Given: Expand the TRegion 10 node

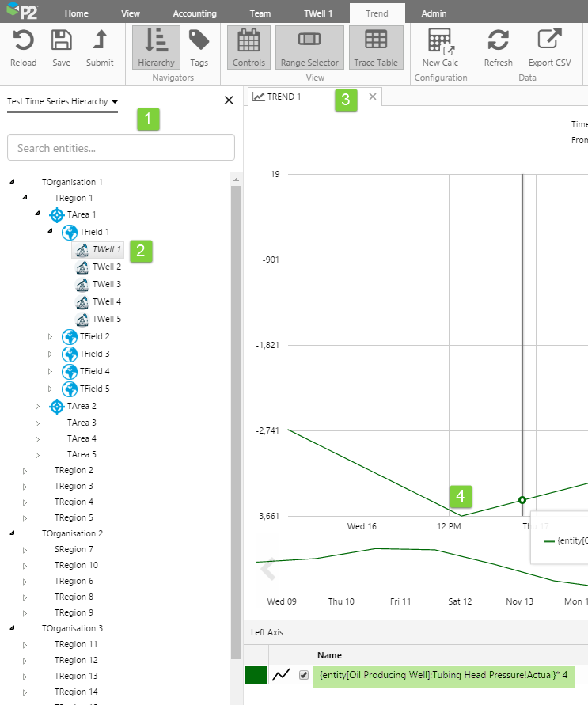Looking at the screenshot, I should point(25,566).
